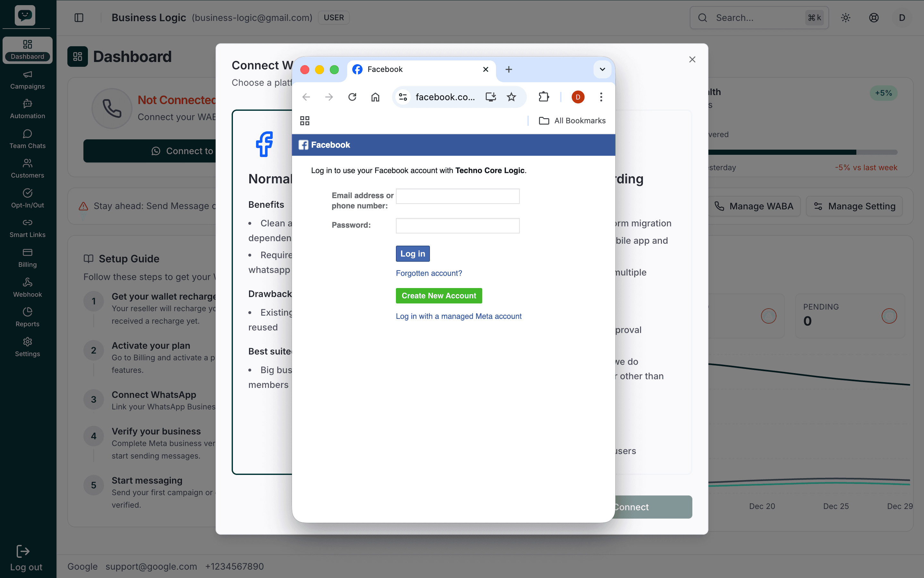Open the help lifebuoy icon
The image size is (924, 578).
click(x=874, y=18)
